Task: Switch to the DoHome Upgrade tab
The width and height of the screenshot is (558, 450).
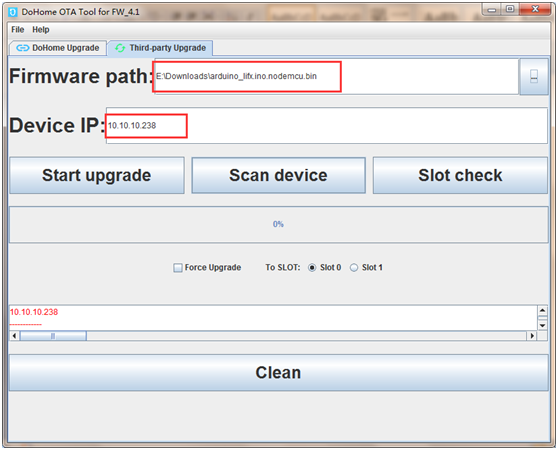Action: 58,48
